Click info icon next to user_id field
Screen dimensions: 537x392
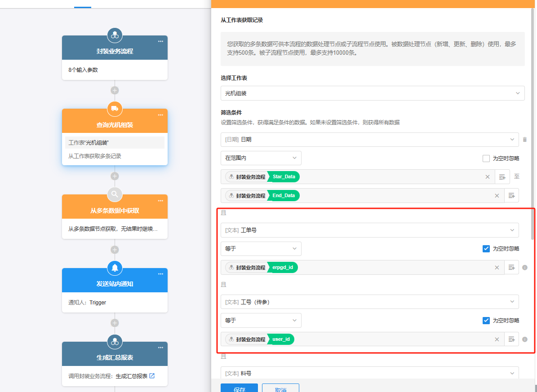[x=524, y=339]
